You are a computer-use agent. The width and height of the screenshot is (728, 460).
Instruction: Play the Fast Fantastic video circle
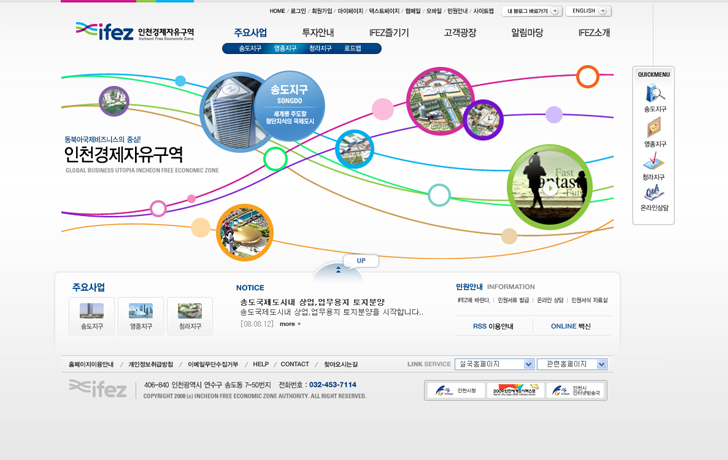(550, 188)
